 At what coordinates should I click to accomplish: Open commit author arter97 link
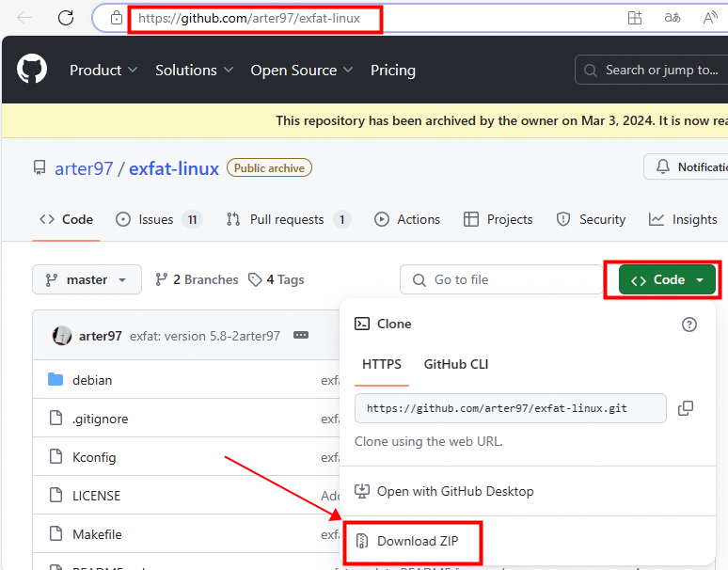click(x=101, y=336)
